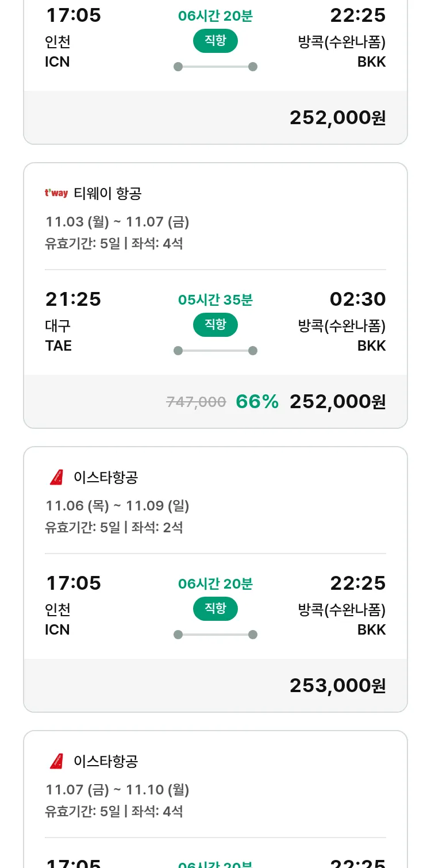Image resolution: width=431 pixels, height=868 pixels.
Task: Tap the TAE airport code
Action: pyautogui.click(x=58, y=345)
